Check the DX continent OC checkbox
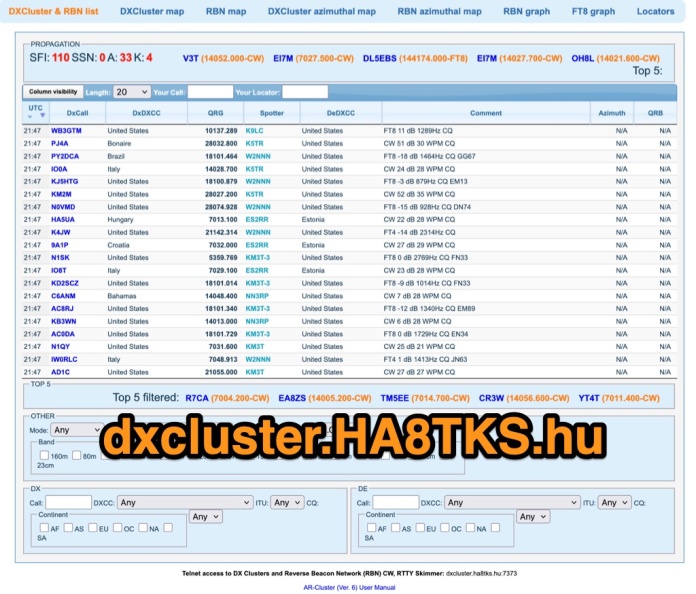This screenshot has width=696, height=594. 118,527
